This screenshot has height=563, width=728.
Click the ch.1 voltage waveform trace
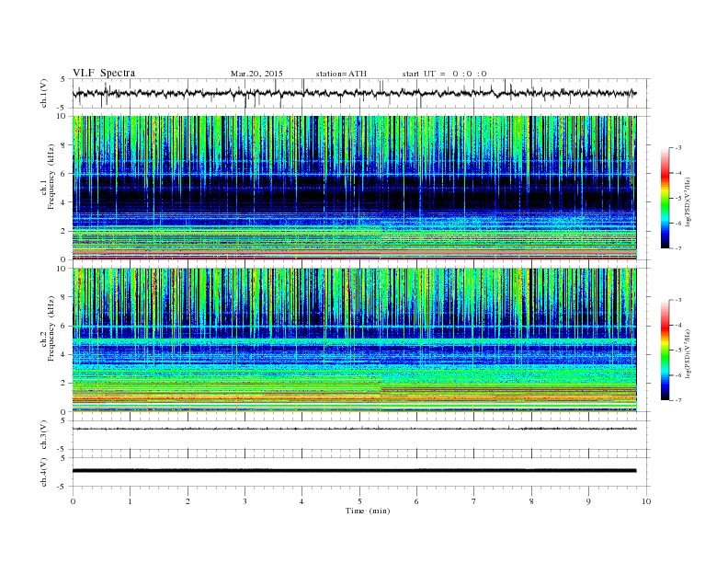click(354, 93)
